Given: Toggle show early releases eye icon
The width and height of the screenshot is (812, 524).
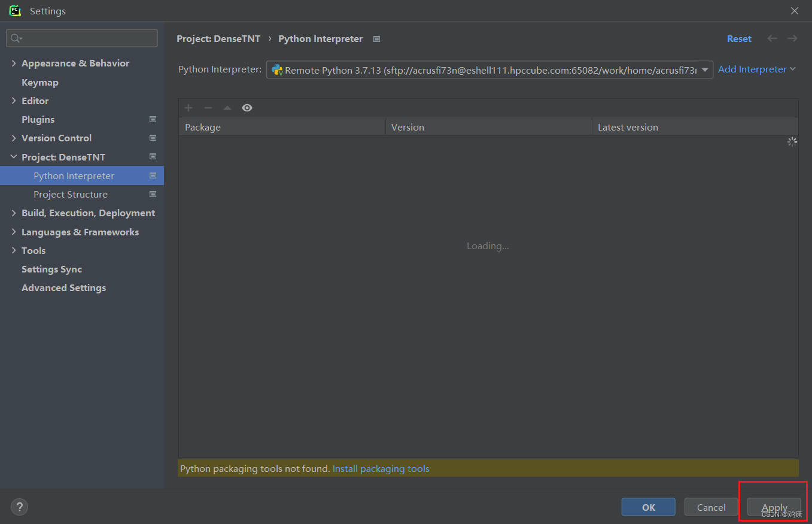Looking at the screenshot, I should point(247,108).
